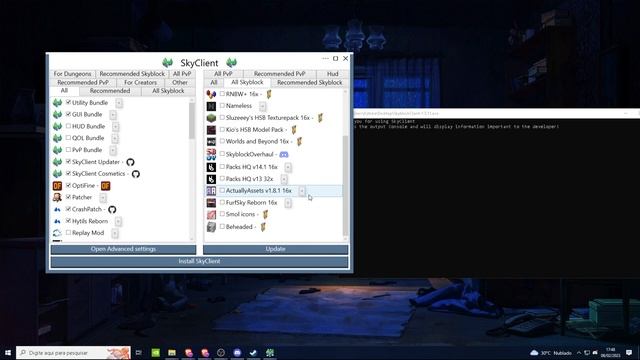
Task: Enable the QOL Bundle checkbox
Action: pos(68,138)
